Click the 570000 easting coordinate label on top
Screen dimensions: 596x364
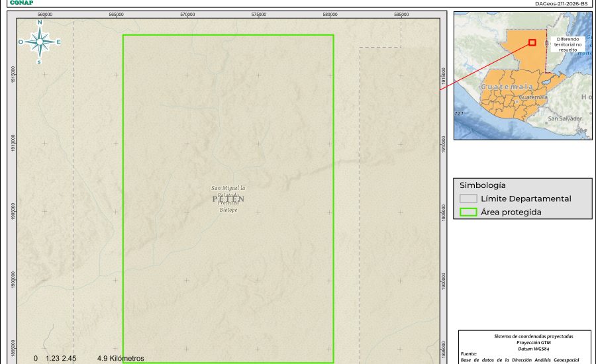pyautogui.click(x=187, y=14)
